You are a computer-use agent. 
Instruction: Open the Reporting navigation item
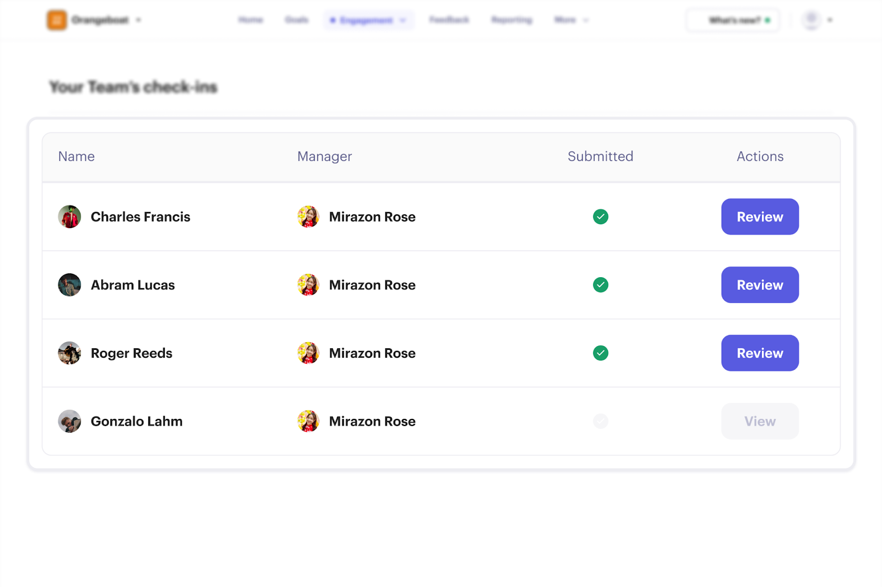512,20
